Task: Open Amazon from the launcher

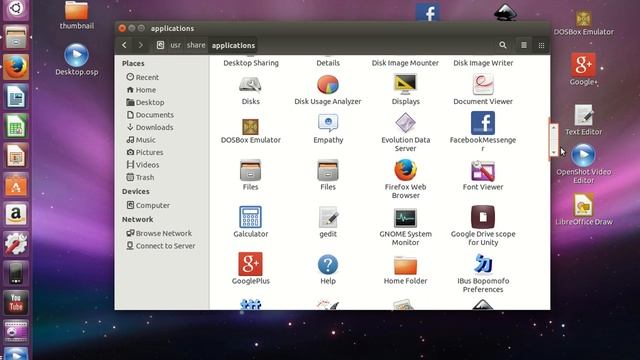Action: pos(16,214)
